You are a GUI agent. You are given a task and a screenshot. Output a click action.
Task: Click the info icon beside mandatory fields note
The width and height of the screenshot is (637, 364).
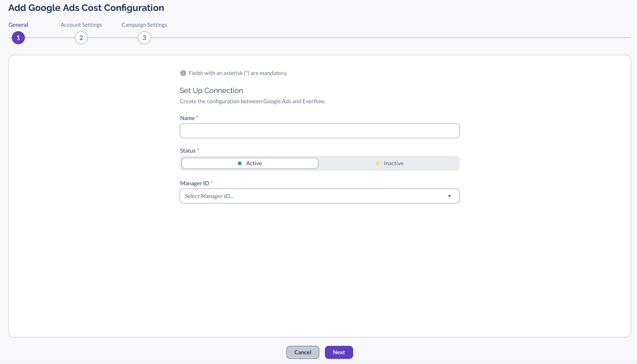(183, 73)
